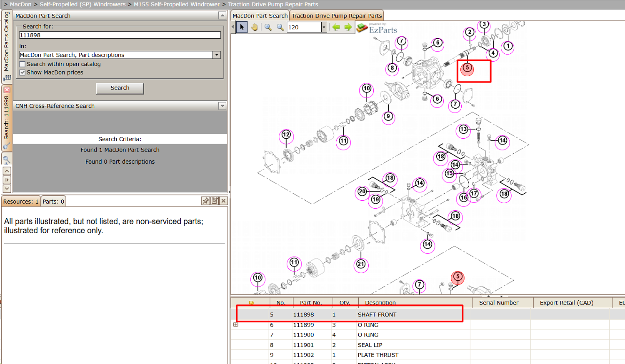
Task: Open the Parts: 0 tab
Action: 53,202
